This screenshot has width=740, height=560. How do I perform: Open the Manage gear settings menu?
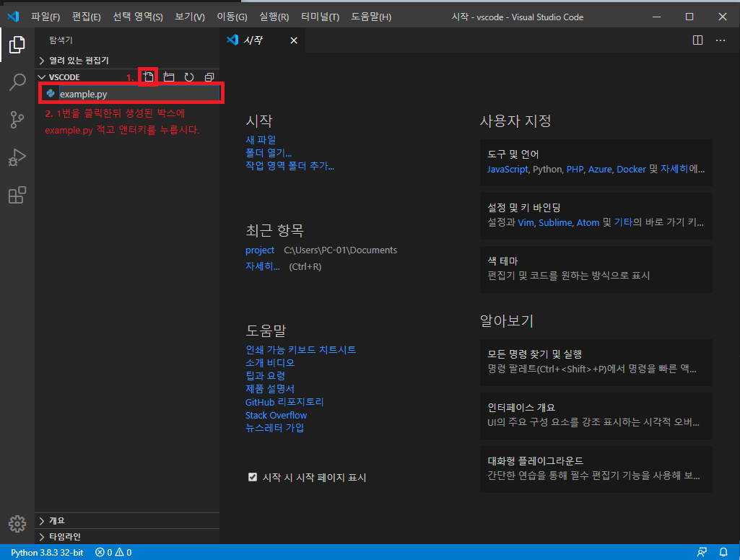(17, 524)
